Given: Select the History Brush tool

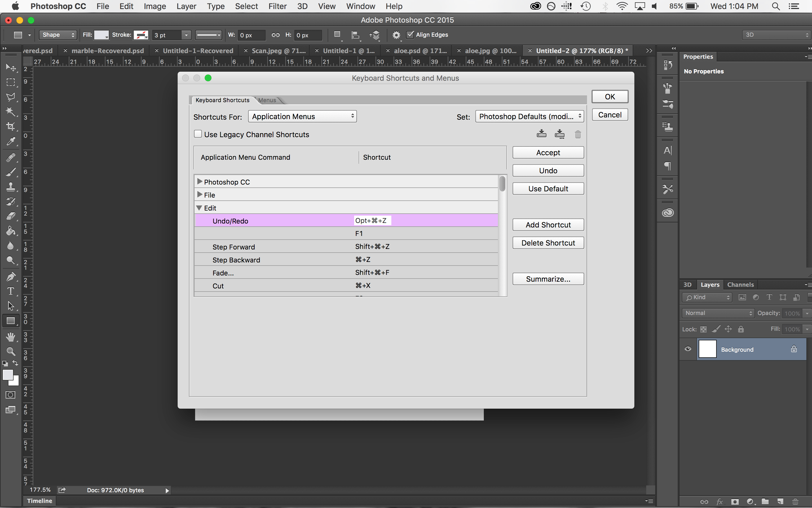Looking at the screenshot, I should point(11,202).
